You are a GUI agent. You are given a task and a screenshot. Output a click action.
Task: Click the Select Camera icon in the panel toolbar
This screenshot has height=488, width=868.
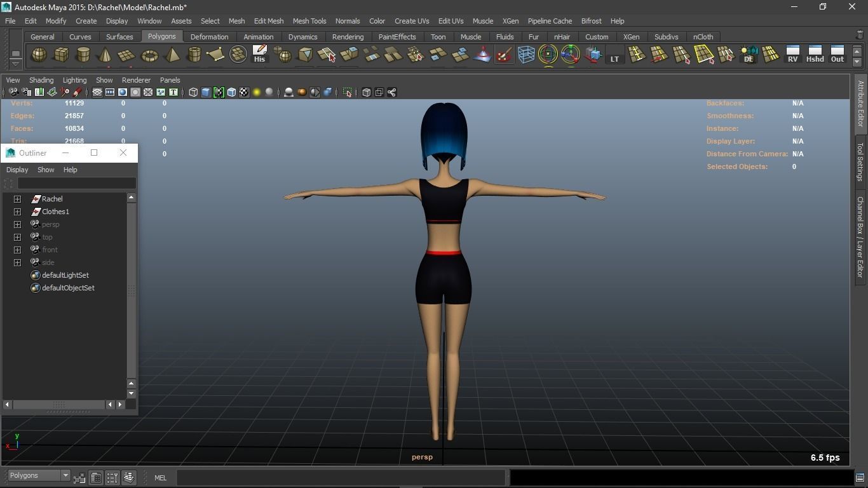pos(13,92)
